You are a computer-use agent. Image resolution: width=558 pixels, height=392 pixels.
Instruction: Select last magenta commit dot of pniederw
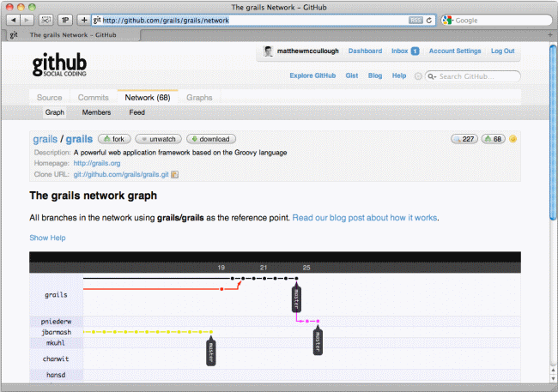(318, 321)
